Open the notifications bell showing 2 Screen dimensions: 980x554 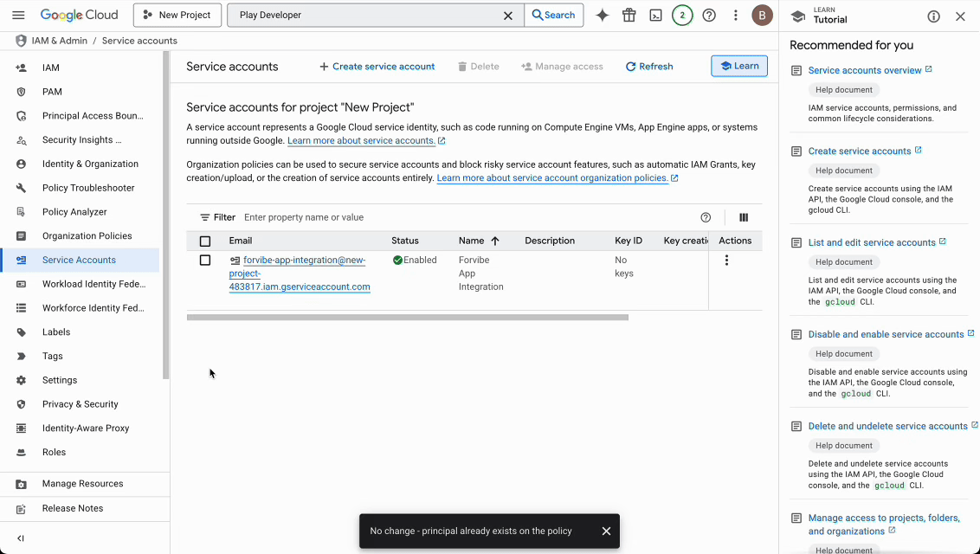pos(682,15)
